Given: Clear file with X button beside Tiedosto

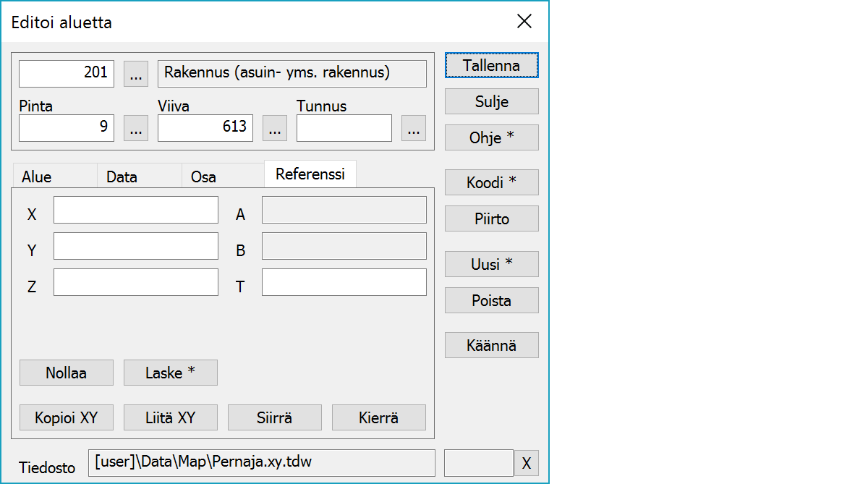Looking at the screenshot, I should pyautogui.click(x=526, y=464).
